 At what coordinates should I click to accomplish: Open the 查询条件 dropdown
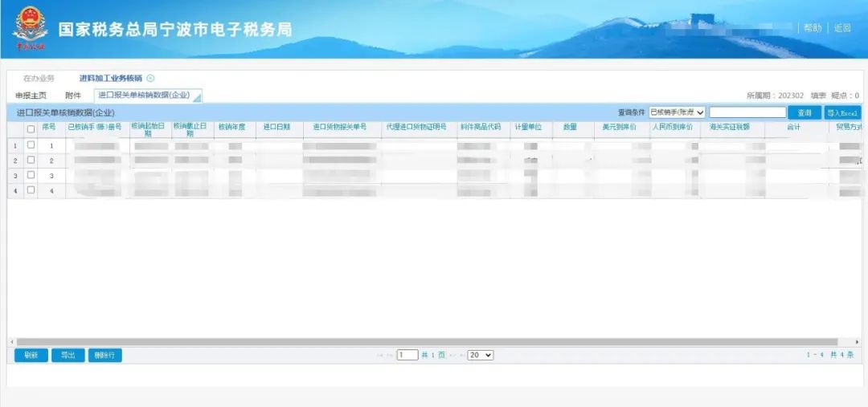click(677, 112)
